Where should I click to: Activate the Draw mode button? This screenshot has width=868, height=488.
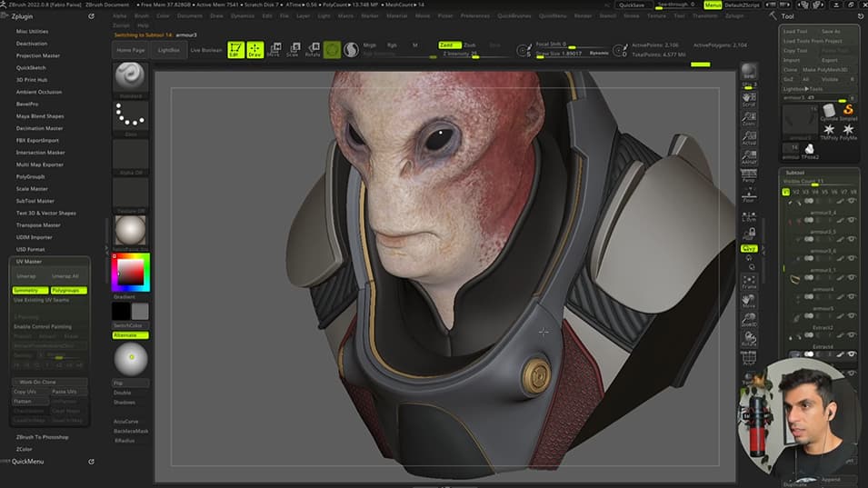click(x=255, y=50)
